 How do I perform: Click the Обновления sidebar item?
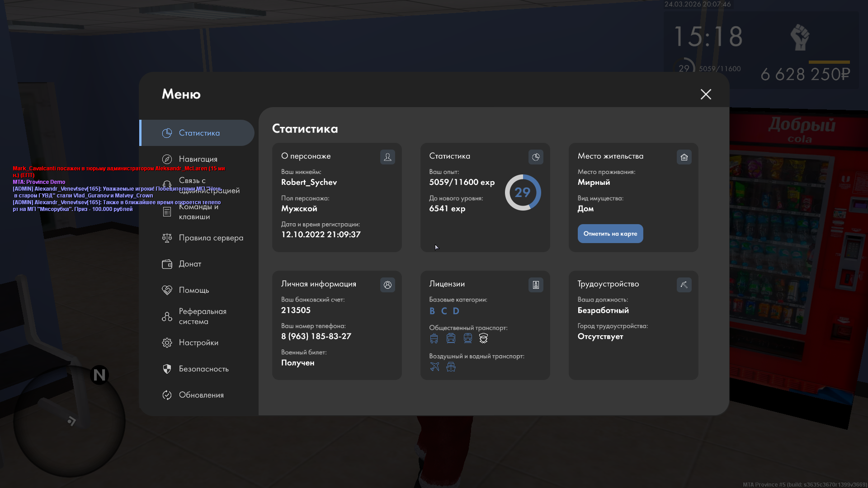pos(201,395)
